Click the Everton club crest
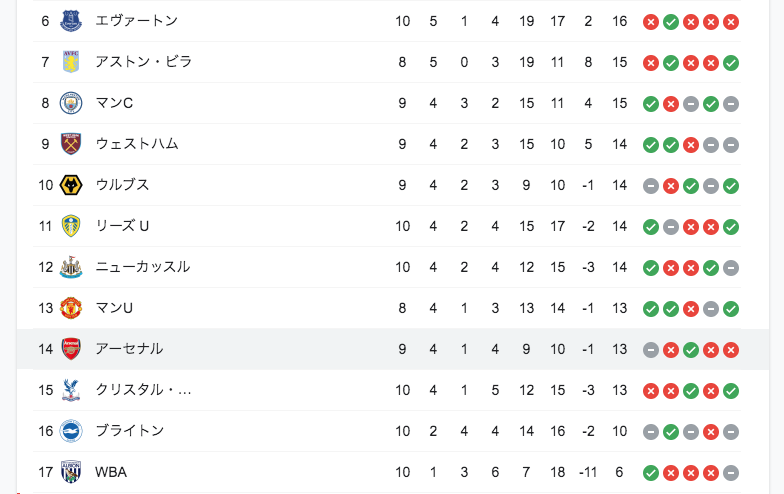Image resolution: width=784 pixels, height=494 pixels. point(71,21)
